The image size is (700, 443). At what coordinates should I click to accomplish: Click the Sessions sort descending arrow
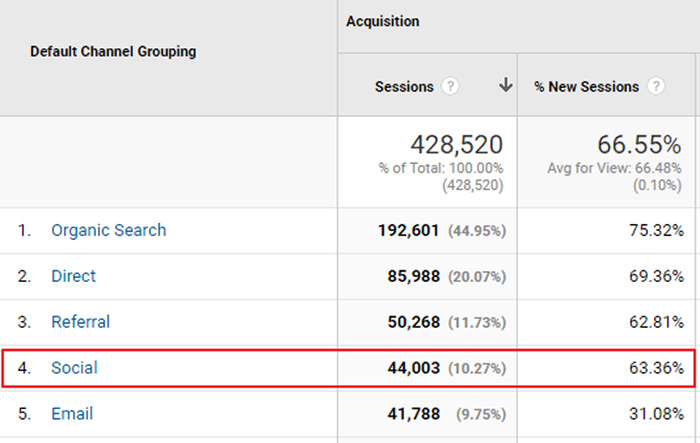click(506, 84)
